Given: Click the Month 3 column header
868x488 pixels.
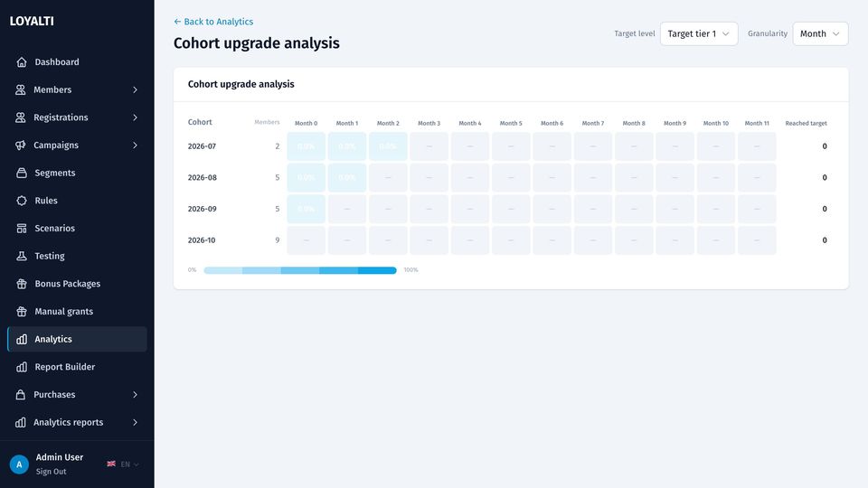Looking at the screenshot, I should click(x=429, y=124).
